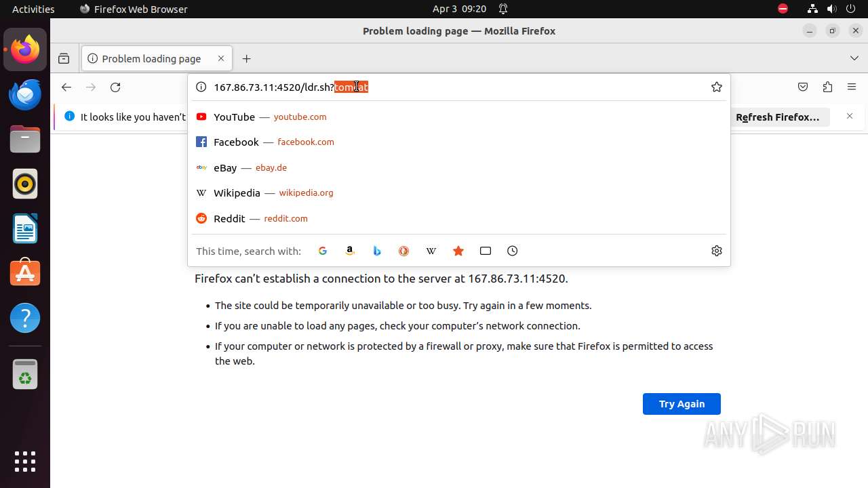
Task: Select the Wikipedia suggestion
Action: coord(459,192)
